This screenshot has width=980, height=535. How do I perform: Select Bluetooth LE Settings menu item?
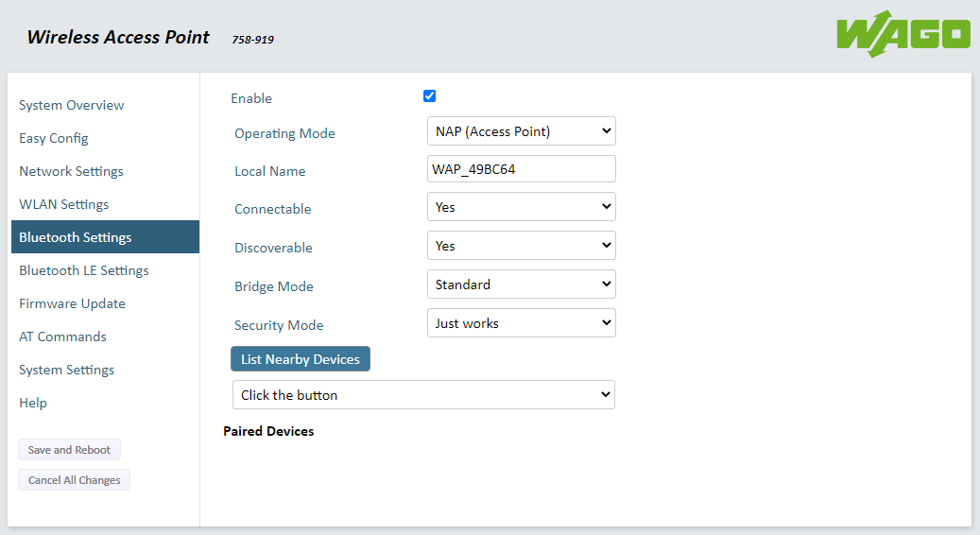pyautogui.click(x=84, y=270)
